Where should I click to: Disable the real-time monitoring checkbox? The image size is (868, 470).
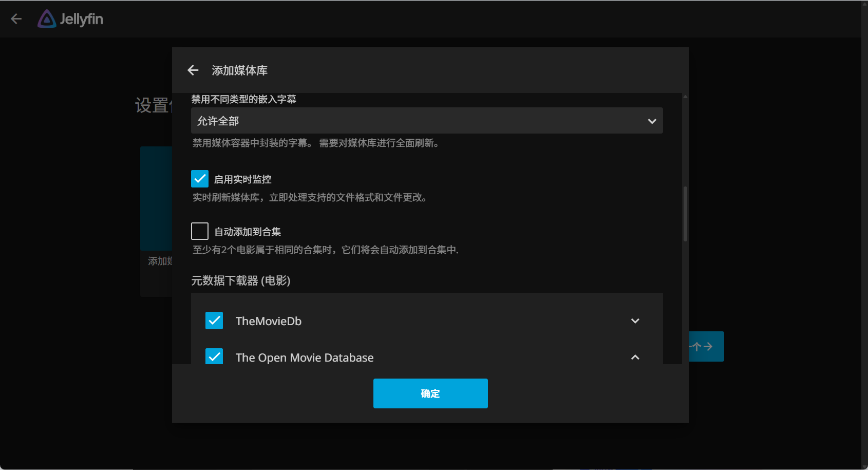click(x=200, y=179)
